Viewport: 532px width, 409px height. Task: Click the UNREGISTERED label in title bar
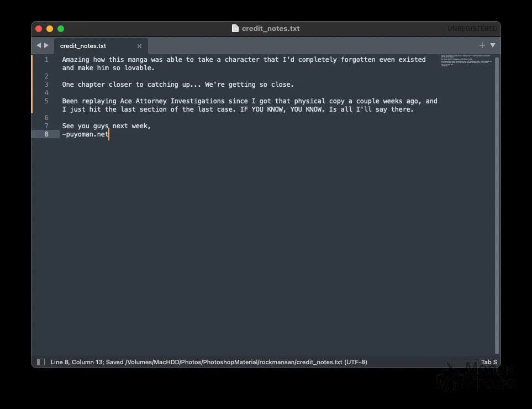click(472, 29)
